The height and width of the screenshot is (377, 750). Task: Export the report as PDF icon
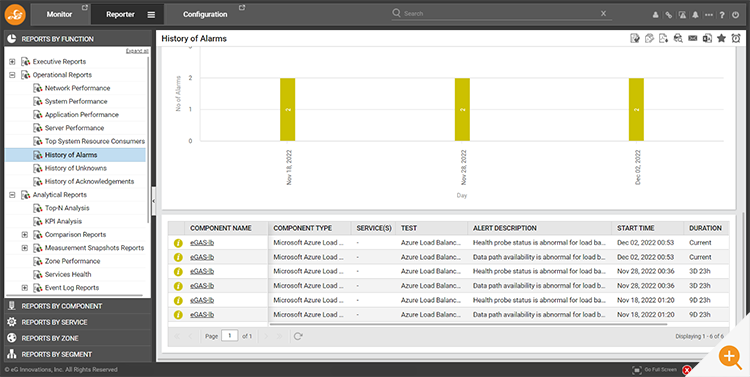coord(663,38)
